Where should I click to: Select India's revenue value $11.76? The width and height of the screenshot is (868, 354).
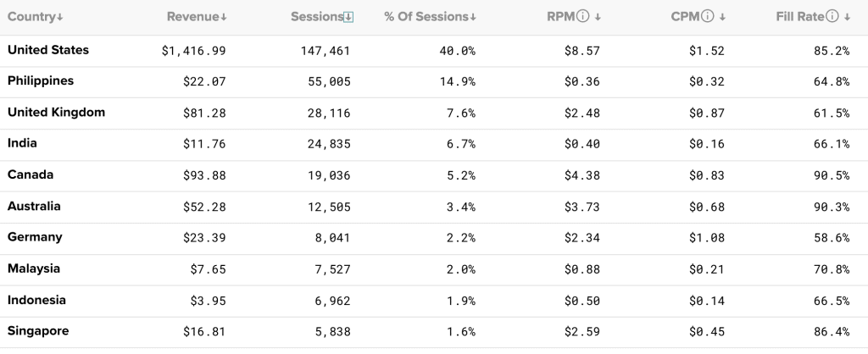click(x=204, y=144)
